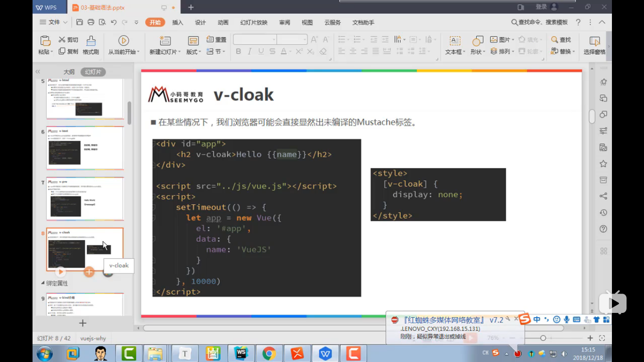Screen dimensions: 644x362
Task: Click the increase font size icon
Action: [x=314, y=40]
